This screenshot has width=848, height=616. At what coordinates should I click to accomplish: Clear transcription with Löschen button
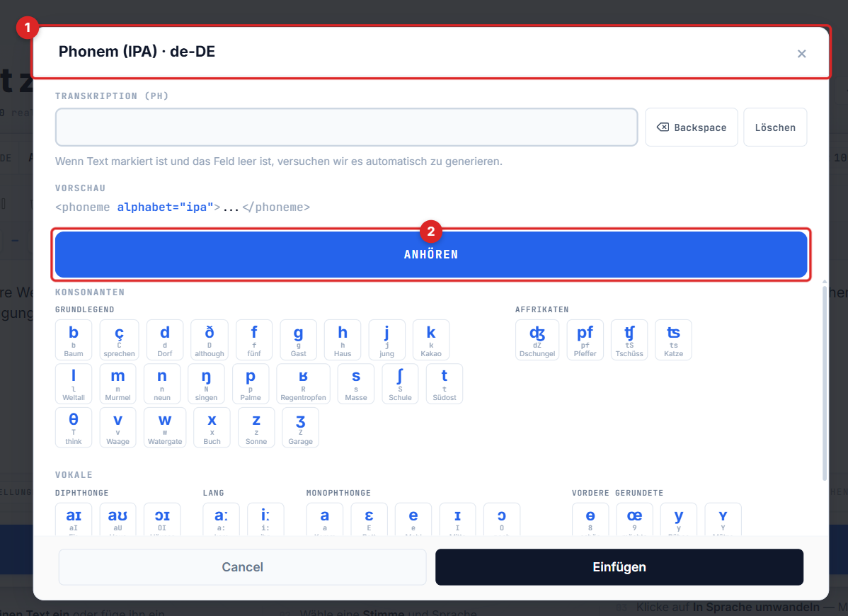[x=775, y=127]
